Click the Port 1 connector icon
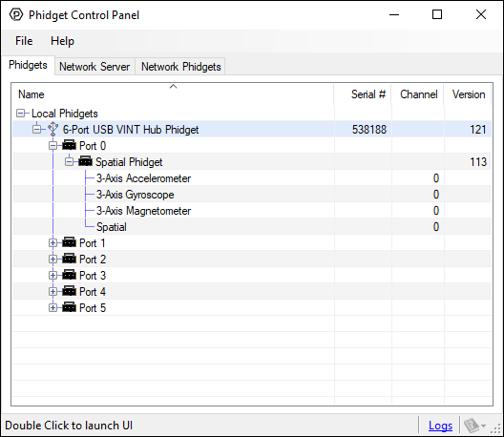The height and width of the screenshot is (437, 504). point(69,242)
